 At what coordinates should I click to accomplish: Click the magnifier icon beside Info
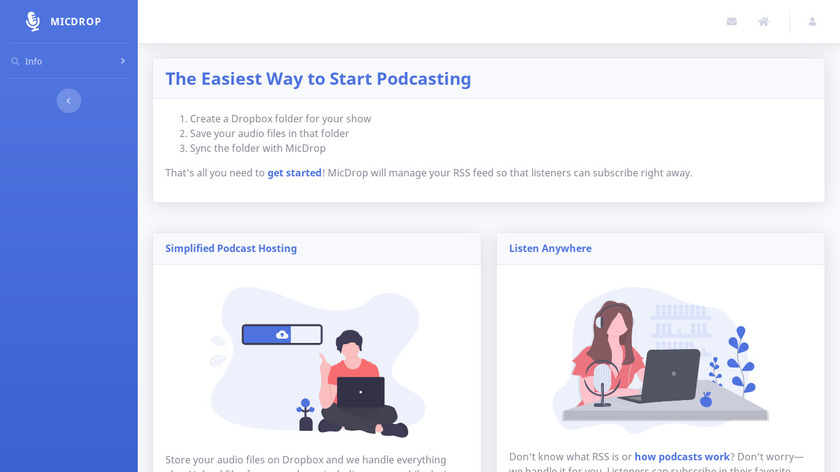[15, 61]
